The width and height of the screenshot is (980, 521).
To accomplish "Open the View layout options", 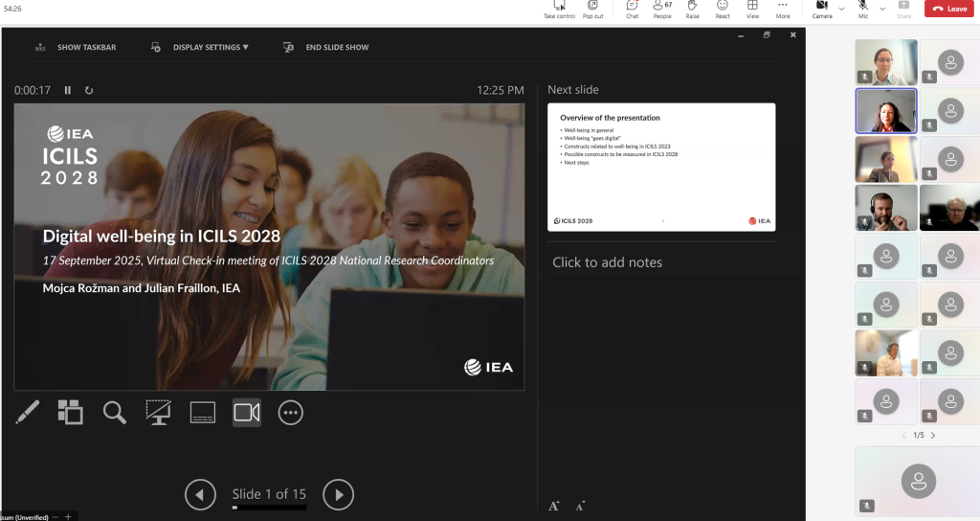I will (x=752, y=10).
